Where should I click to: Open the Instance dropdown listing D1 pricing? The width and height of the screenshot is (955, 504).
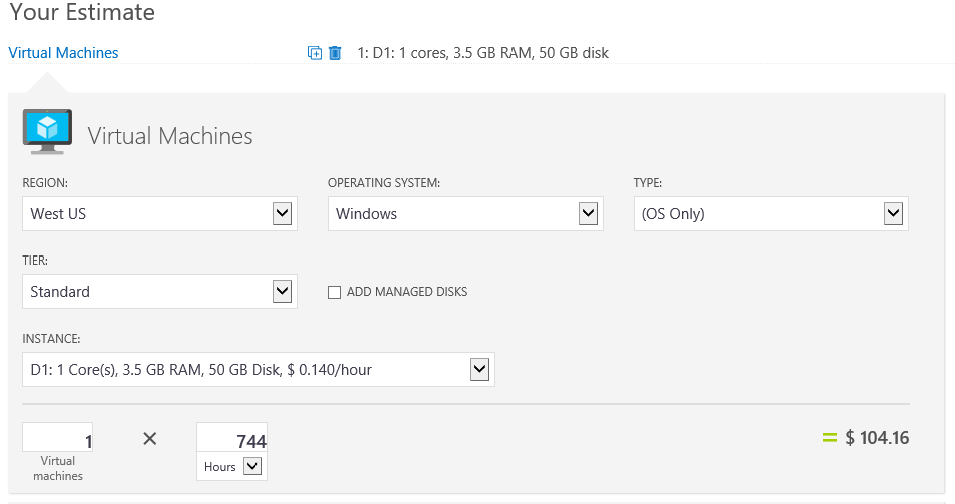coord(258,370)
